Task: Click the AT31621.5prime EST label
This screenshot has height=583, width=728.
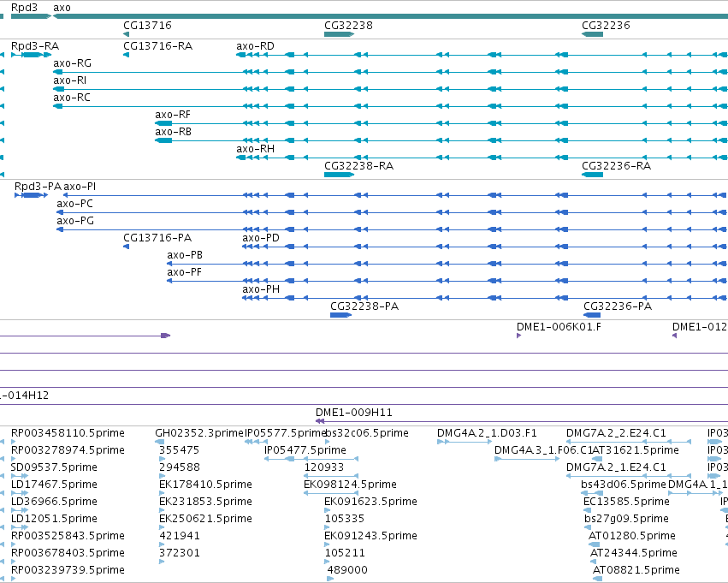Action: click(636, 450)
